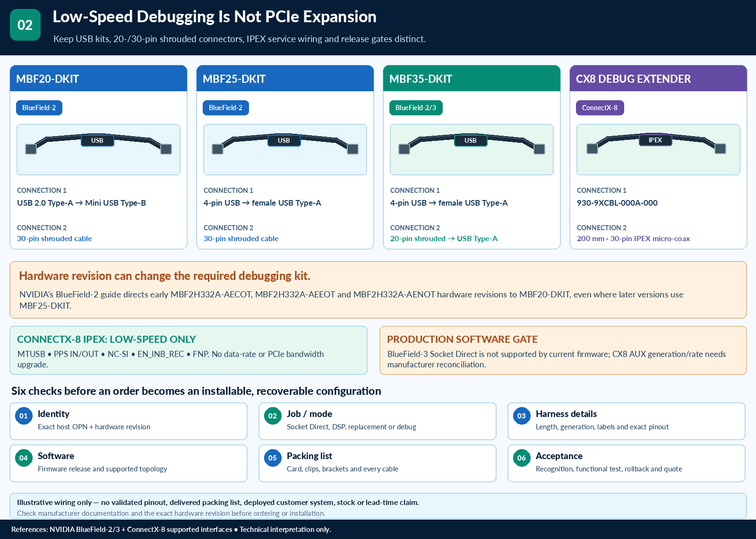
Task: Click 'CONNECTX-8 IPEX: LOW-SPEED ONLY' heading
Action: [106, 339]
